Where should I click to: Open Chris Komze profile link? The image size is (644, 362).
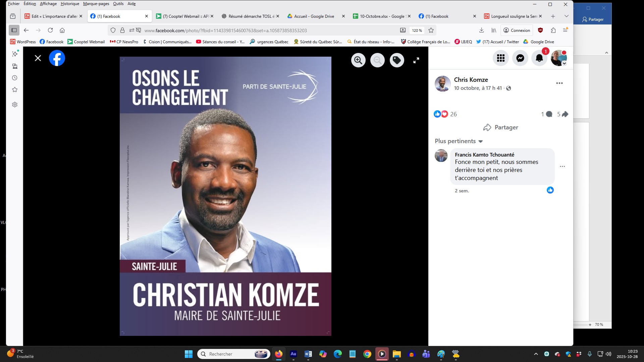(x=471, y=80)
